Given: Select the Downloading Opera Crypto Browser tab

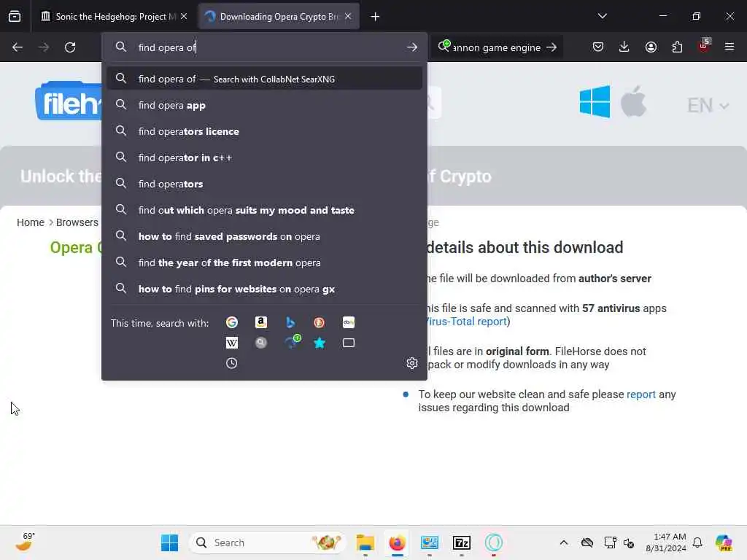Looking at the screenshot, I should 278,16.
